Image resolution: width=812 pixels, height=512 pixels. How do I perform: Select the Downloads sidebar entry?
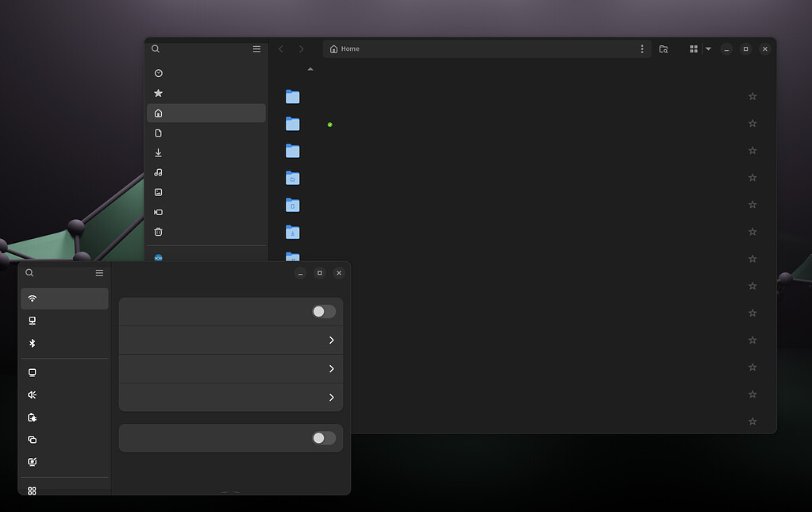[158, 152]
